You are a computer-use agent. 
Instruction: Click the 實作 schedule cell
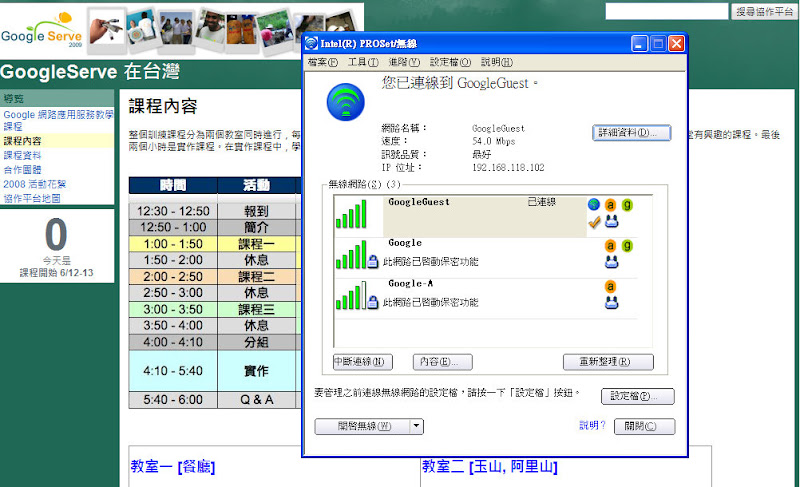[x=256, y=371]
